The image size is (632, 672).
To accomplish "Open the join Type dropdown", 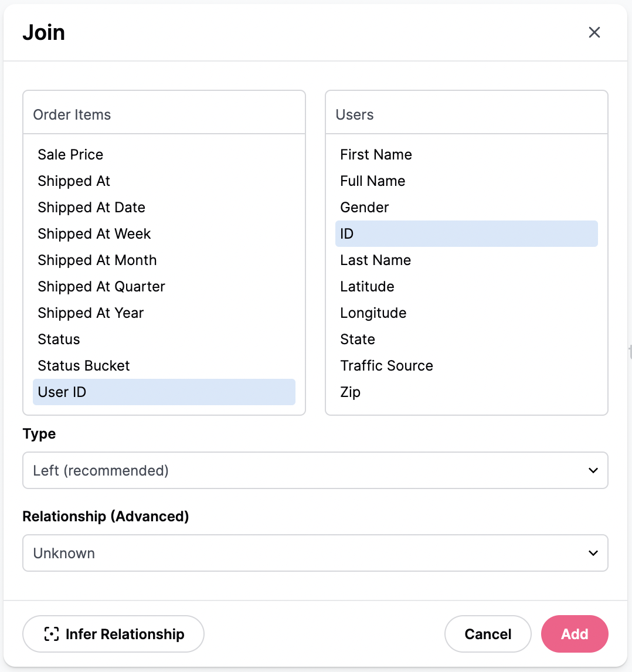I will [x=315, y=470].
